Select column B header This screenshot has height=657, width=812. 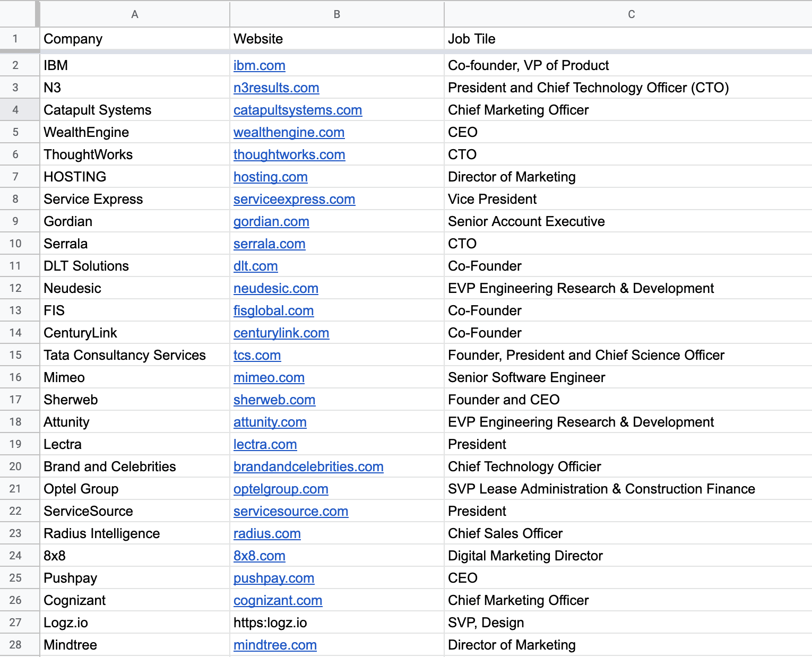pyautogui.click(x=337, y=14)
